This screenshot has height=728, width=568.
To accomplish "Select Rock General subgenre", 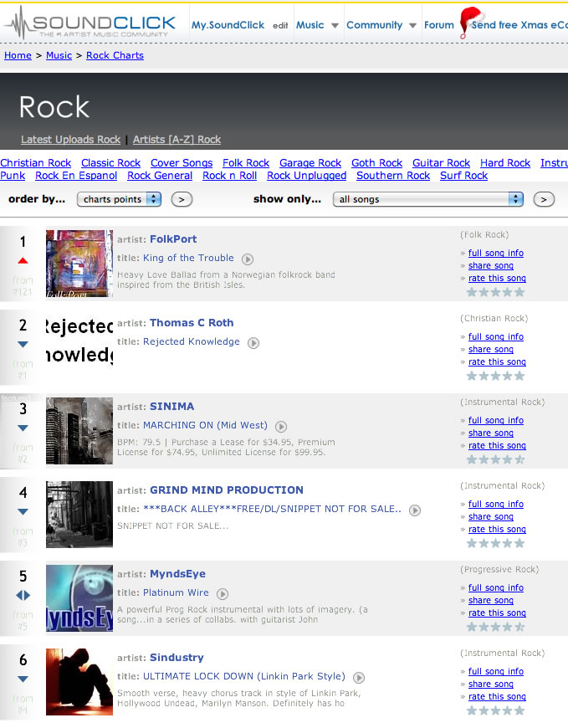I will (160, 176).
